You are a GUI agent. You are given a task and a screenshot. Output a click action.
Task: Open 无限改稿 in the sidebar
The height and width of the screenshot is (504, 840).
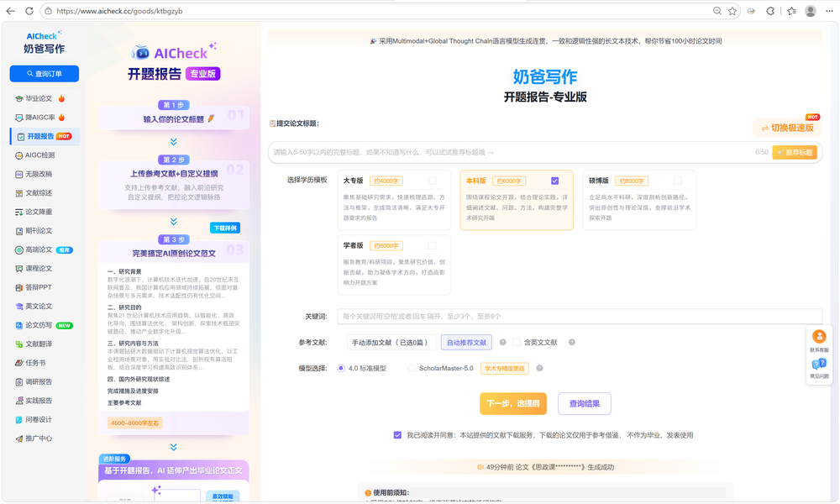(x=34, y=174)
